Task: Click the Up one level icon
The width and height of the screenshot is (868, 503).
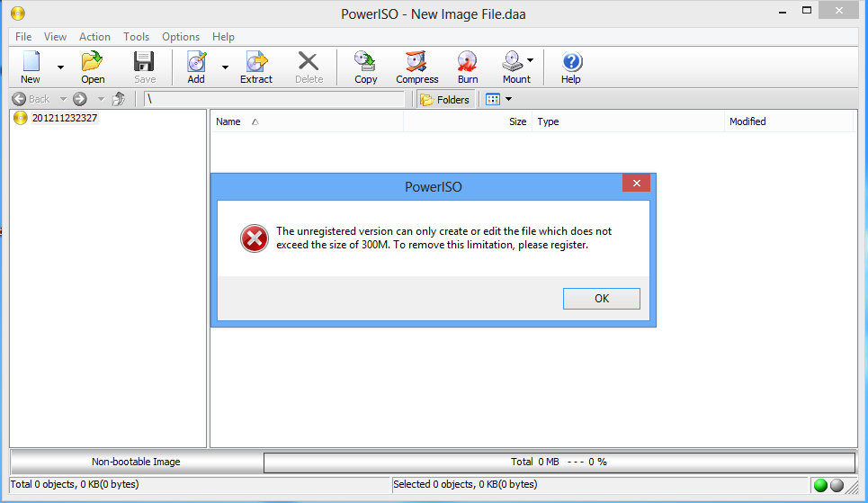Action: 119,99
